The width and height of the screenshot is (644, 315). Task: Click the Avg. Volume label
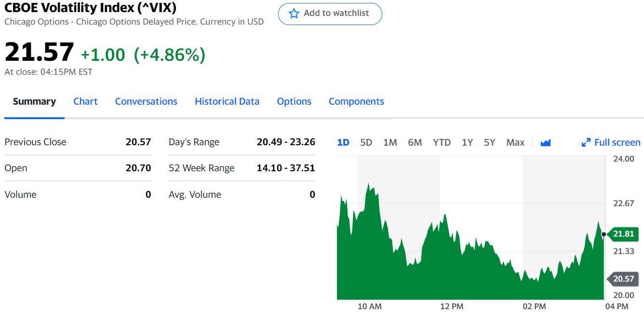pyautogui.click(x=195, y=194)
